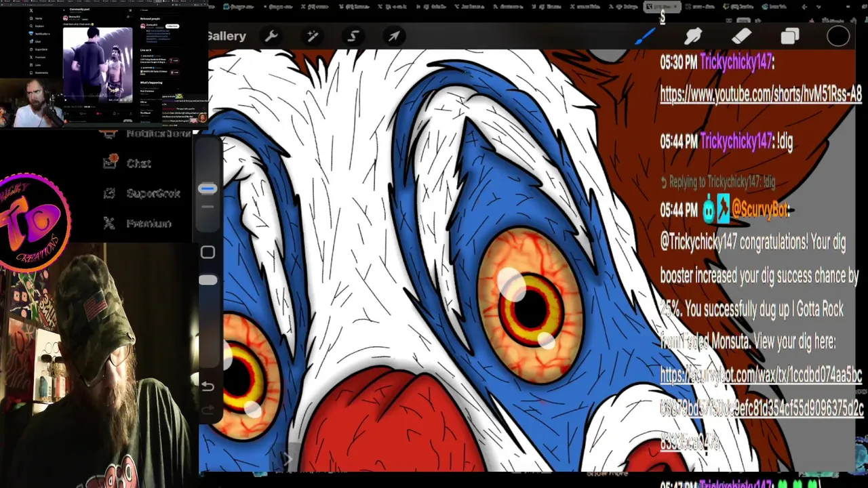Open SuperGrok in small X window
868x488 pixels.
(x=39, y=49)
